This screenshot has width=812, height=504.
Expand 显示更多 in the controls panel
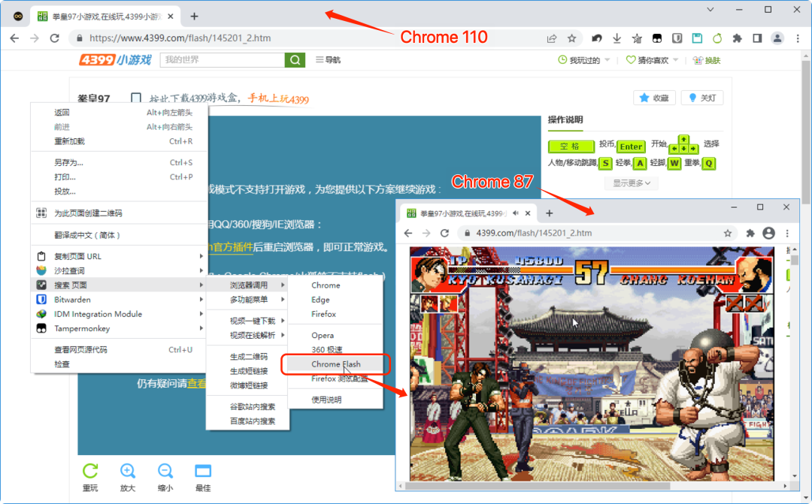point(632,183)
